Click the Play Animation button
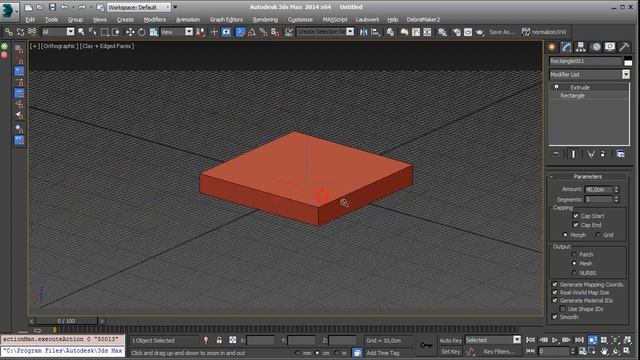The width and height of the screenshot is (640, 360). (555, 340)
